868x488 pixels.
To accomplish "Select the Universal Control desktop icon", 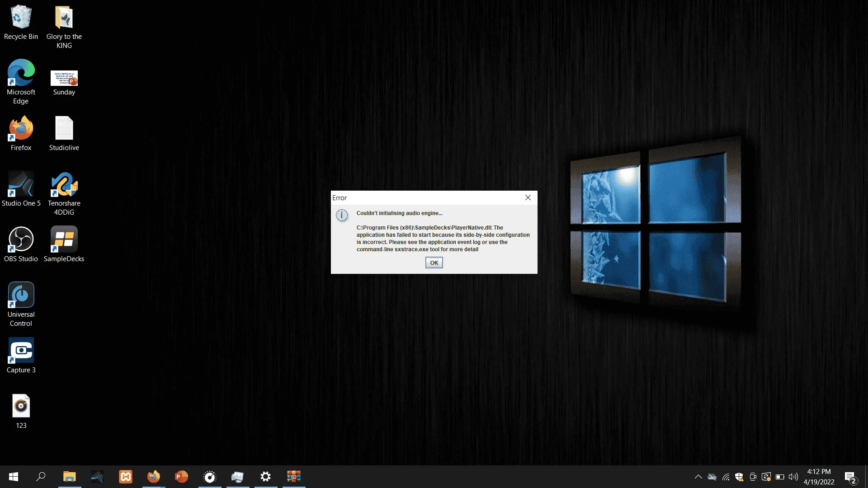I will coord(21,305).
